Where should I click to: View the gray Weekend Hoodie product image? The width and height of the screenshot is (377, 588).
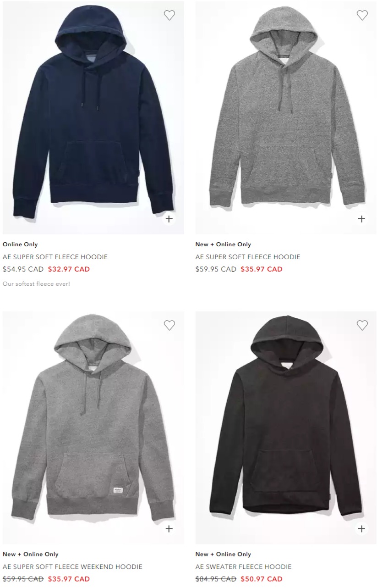[x=93, y=428]
